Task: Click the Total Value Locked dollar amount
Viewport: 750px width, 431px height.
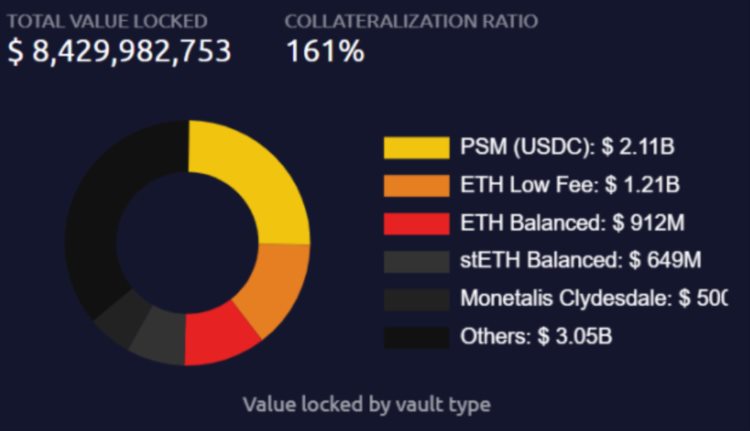Action: tap(120, 51)
